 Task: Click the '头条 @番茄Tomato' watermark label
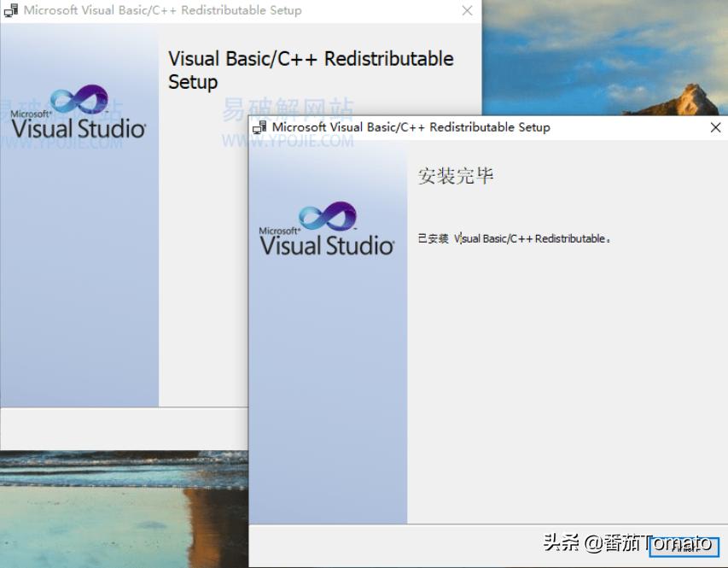pyautogui.click(x=626, y=542)
